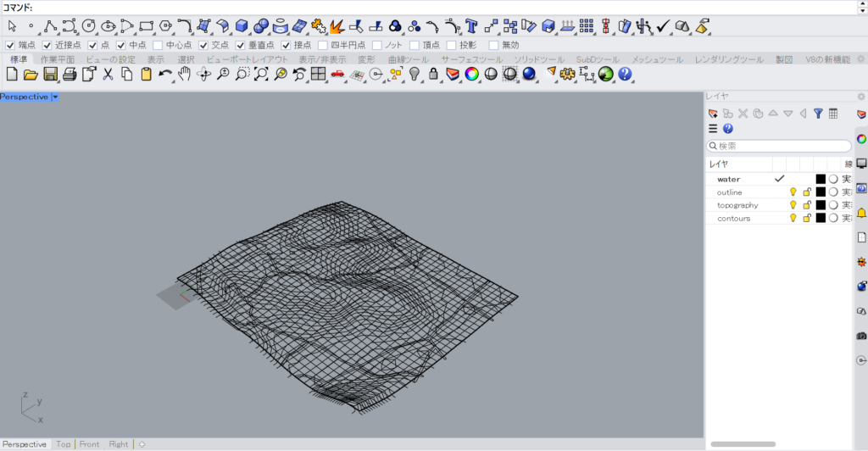Switch to the サーフェスツール toolbar tab

[472, 59]
